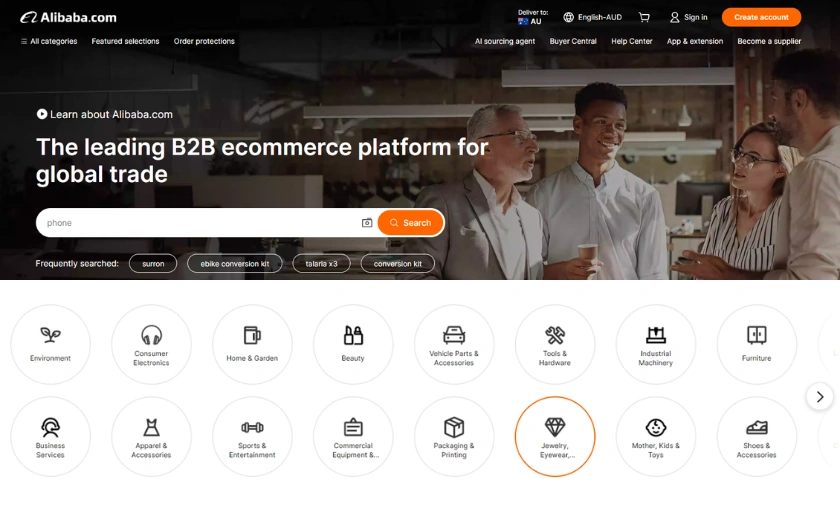Open Vehicle Parts & Accessories category

click(x=454, y=345)
